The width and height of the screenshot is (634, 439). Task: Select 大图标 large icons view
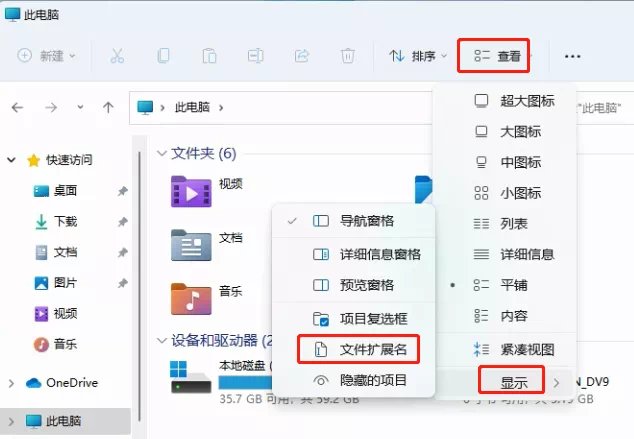(x=505, y=131)
